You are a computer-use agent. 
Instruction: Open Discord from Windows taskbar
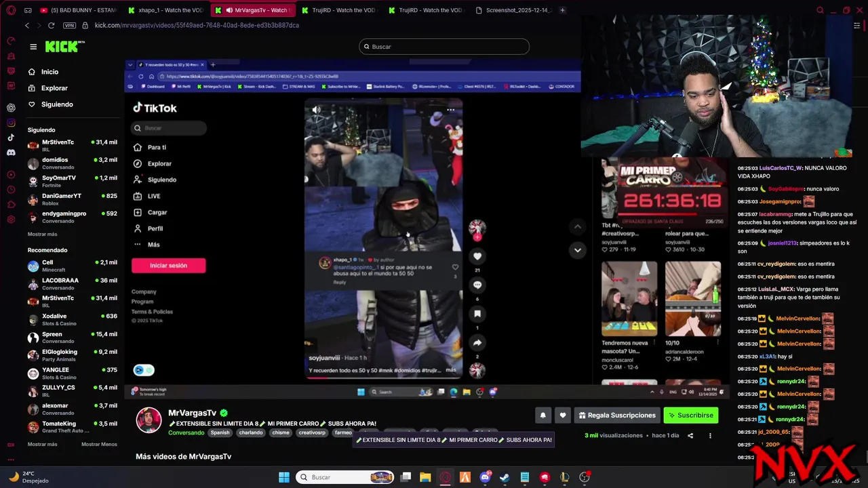click(485, 477)
